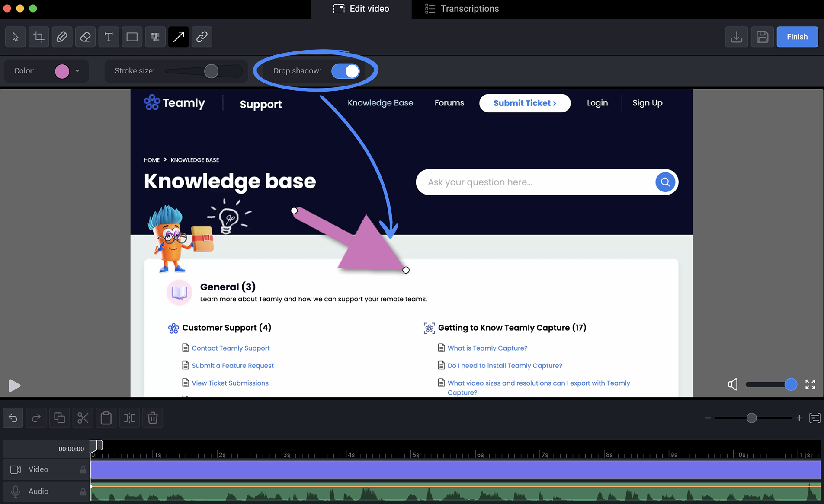The image size is (824, 504).
Task: Click the arrow's start handle point
Action: tap(294, 211)
